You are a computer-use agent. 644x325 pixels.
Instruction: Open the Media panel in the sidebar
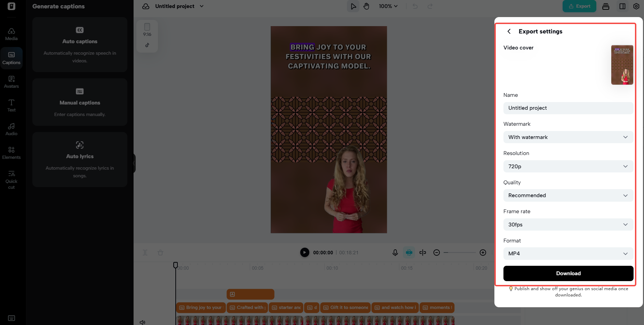[11, 33]
